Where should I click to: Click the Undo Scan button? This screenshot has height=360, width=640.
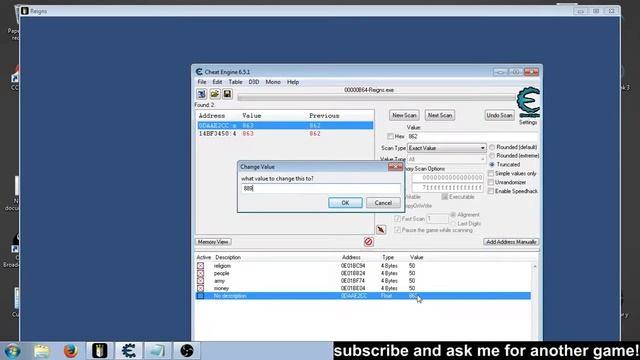pyautogui.click(x=499, y=115)
